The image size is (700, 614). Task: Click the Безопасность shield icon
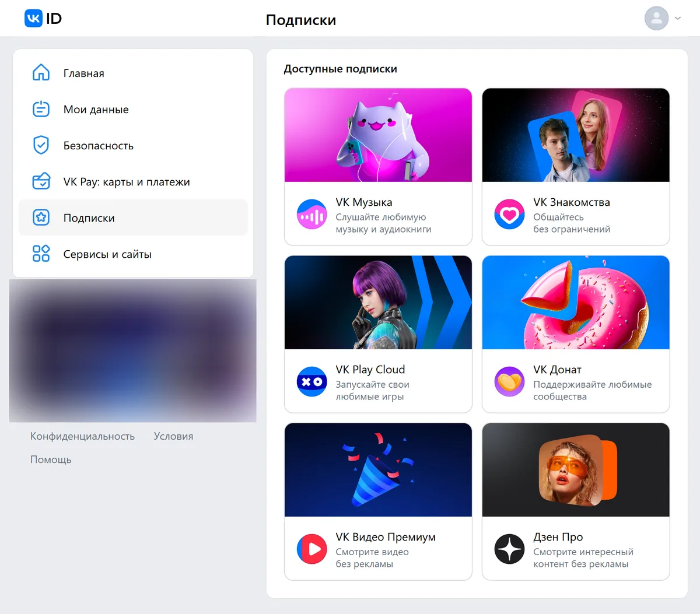[41, 145]
